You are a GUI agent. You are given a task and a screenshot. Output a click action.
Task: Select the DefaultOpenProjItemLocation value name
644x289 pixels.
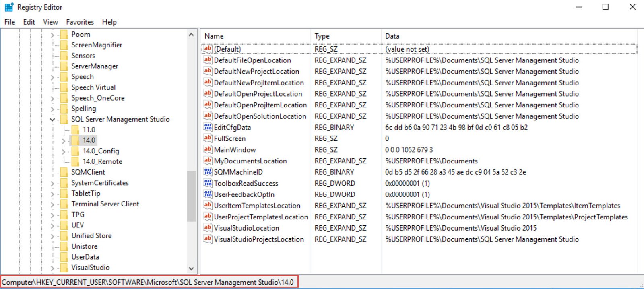pos(260,105)
